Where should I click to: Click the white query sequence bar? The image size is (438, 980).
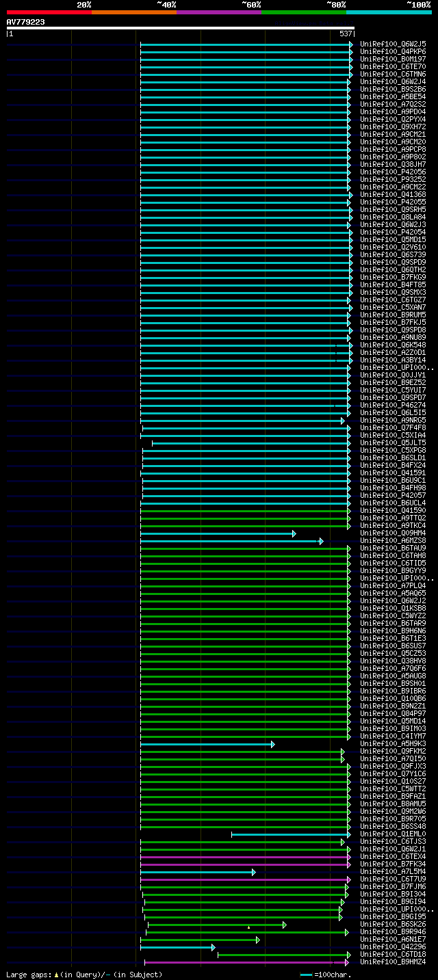pos(180,28)
